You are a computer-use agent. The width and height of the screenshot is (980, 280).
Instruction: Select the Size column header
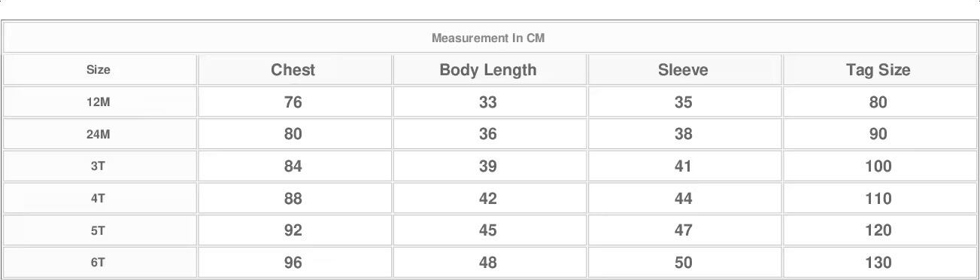coord(99,70)
